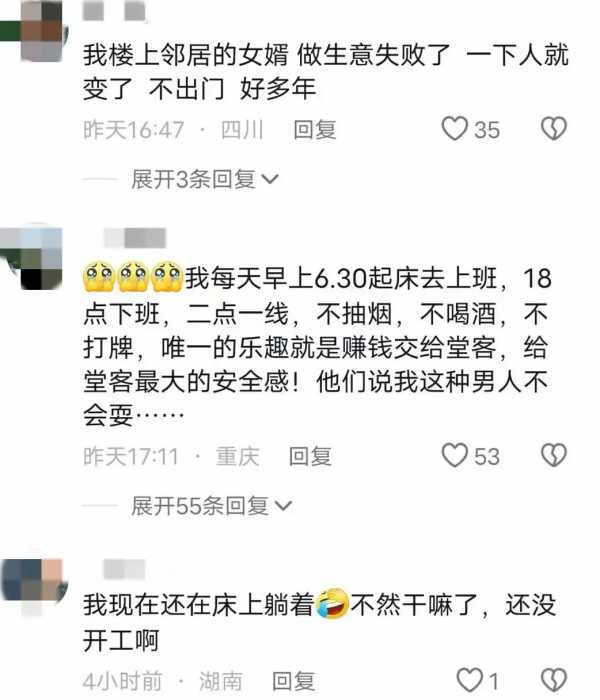600x700 pixels.
Task: Dislike the Sichuan neighbor's son-in-law comment
Action: (554, 129)
